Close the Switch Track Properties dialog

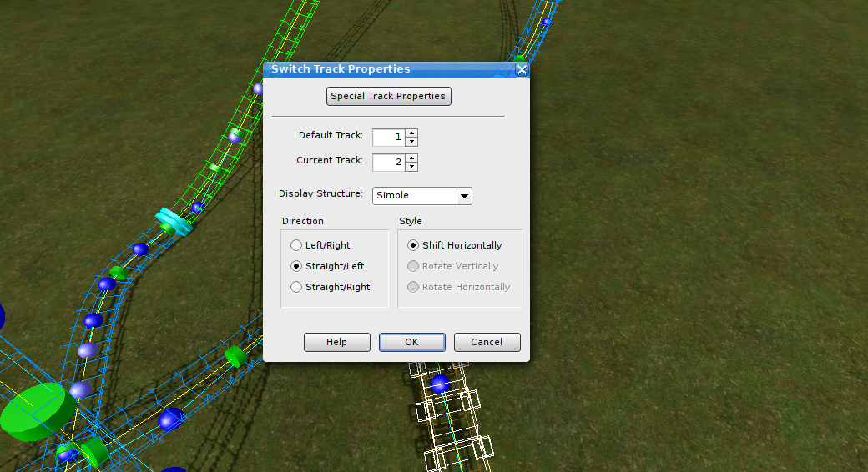pos(522,70)
